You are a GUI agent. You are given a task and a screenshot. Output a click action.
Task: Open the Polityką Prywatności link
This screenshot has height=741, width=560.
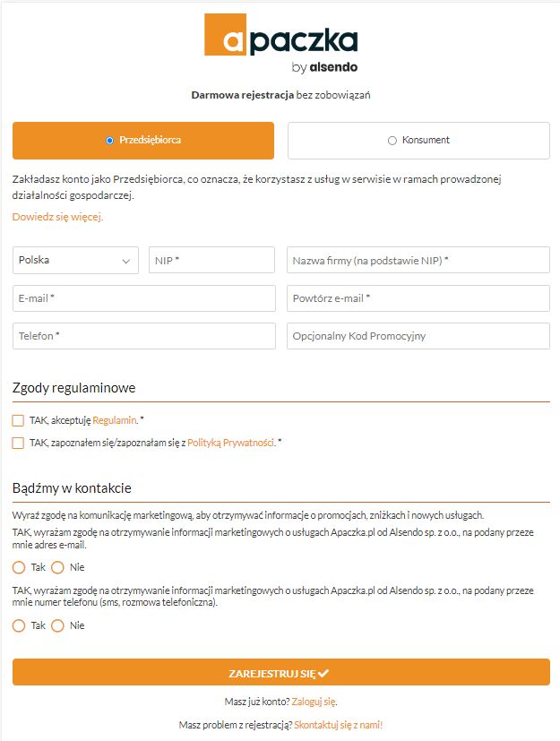230,443
